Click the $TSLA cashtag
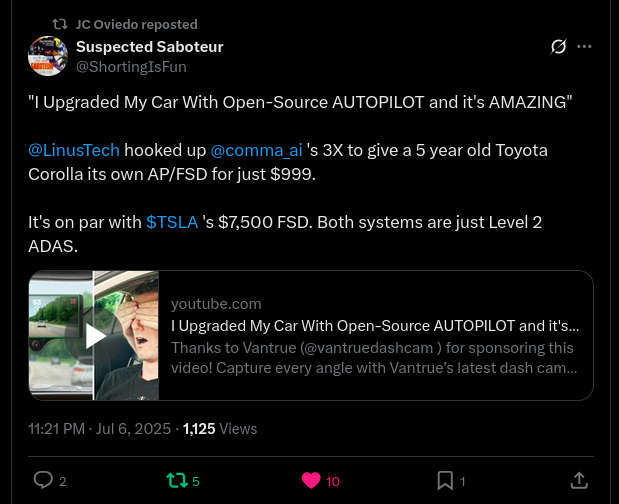This screenshot has width=619, height=504. [172, 222]
